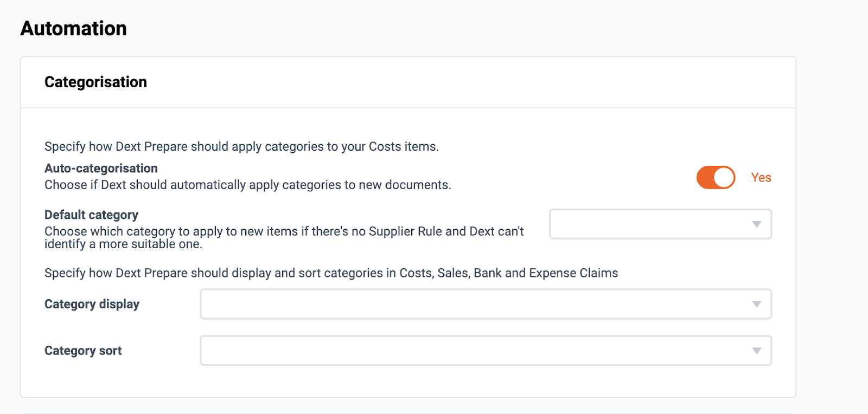Click the 'Choose which category to apply' description
Image resolution: width=868 pixels, height=414 pixels.
tap(284, 237)
